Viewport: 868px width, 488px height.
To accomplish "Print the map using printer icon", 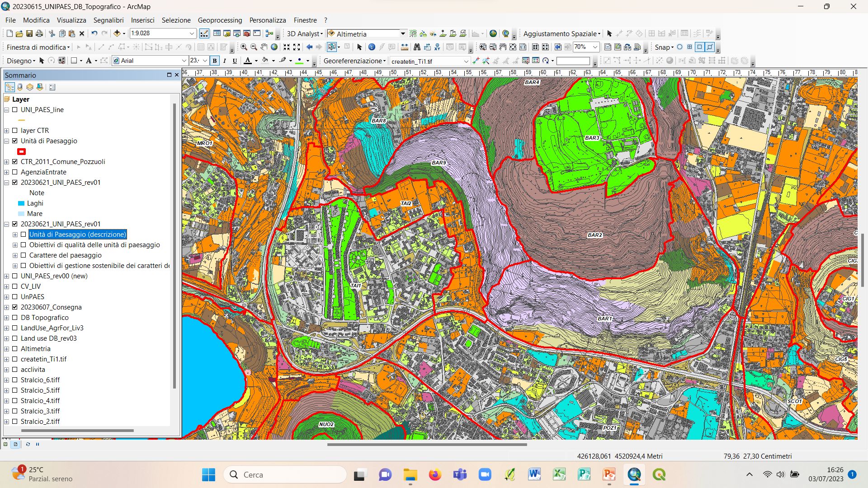I will click(39, 33).
